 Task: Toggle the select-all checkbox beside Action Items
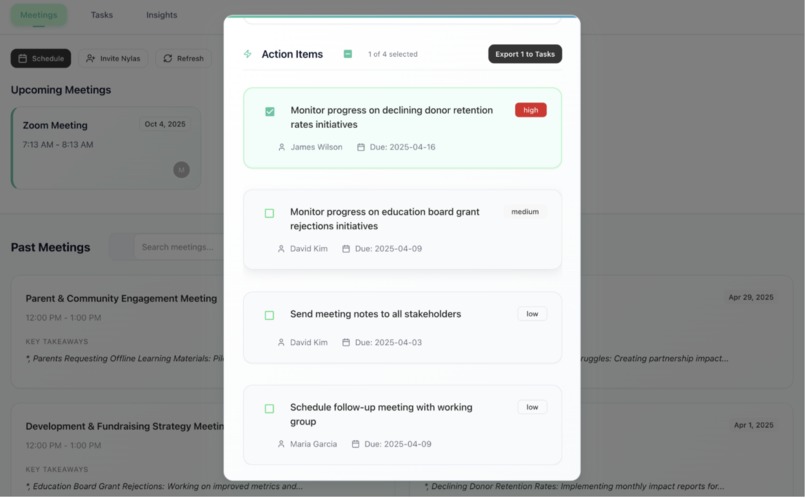pyautogui.click(x=348, y=54)
